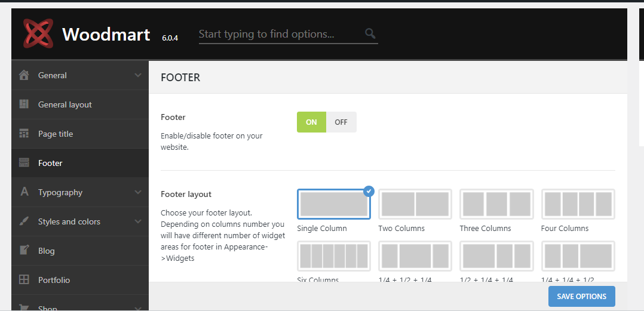Select the Two Columns footer layout
The width and height of the screenshot is (644, 311).
pyautogui.click(x=415, y=204)
